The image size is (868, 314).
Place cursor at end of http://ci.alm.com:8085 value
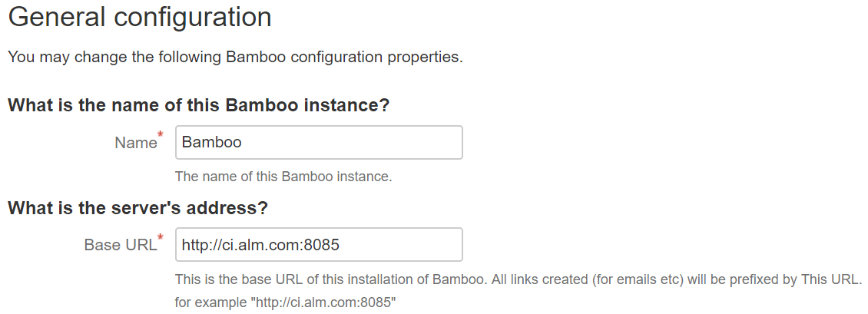click(x=341, y=245)
